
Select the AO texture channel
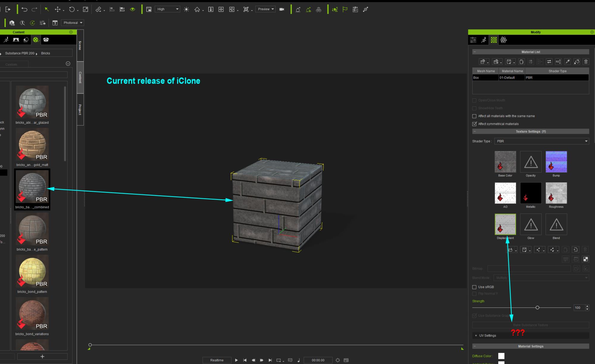(505, 193)
